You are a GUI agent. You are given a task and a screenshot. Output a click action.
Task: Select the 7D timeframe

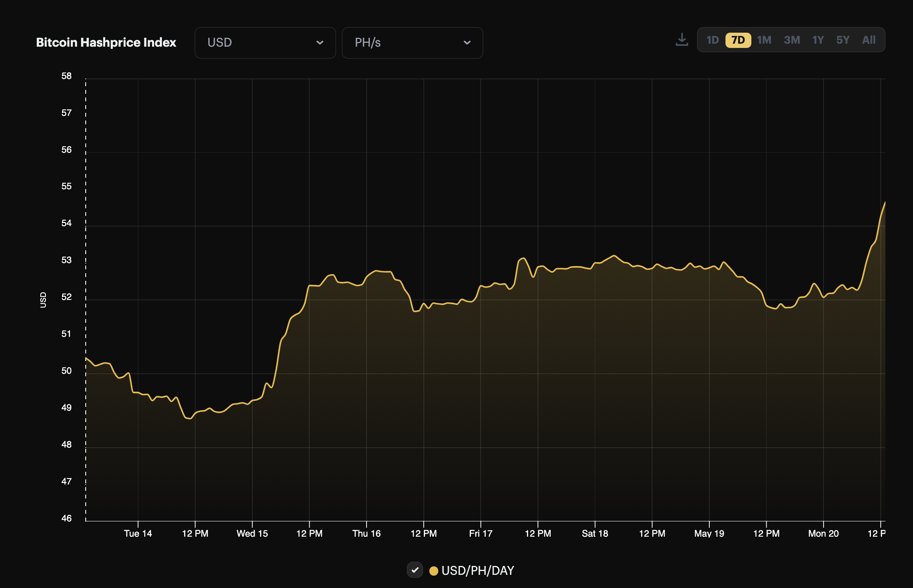point(738,39)
